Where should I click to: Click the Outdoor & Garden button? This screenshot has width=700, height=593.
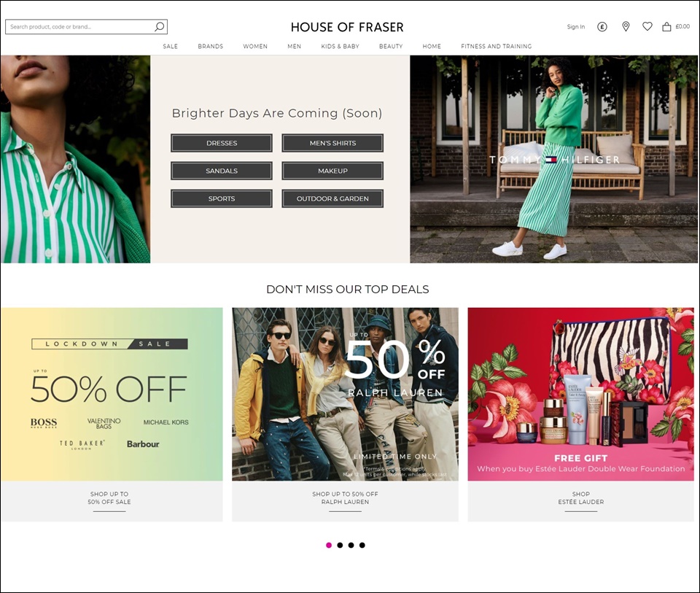(x=332, y=198)
